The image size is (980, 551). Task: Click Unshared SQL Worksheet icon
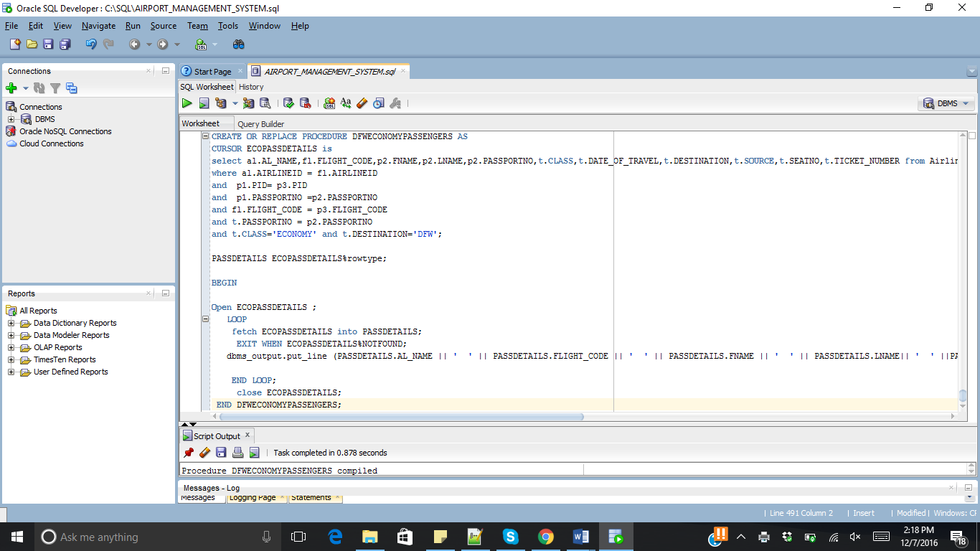[329, 103]
